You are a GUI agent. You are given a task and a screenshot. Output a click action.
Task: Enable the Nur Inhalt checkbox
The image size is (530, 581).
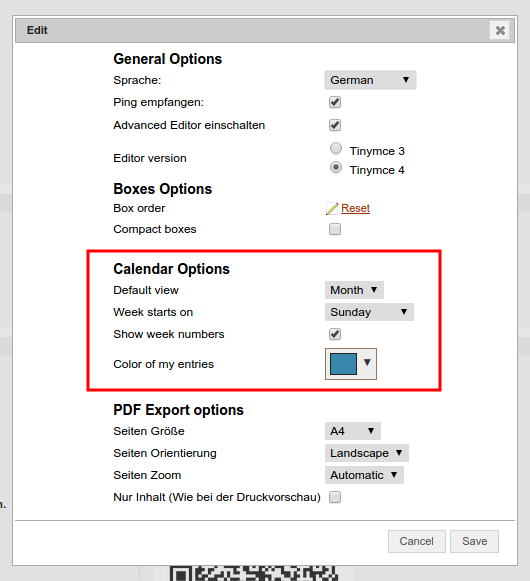coord(335,497)
